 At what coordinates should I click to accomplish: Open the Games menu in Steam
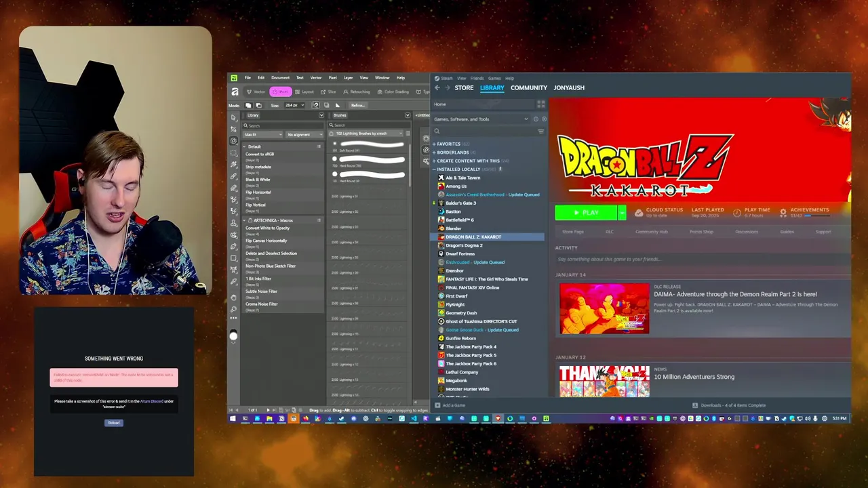coord(494,78)
